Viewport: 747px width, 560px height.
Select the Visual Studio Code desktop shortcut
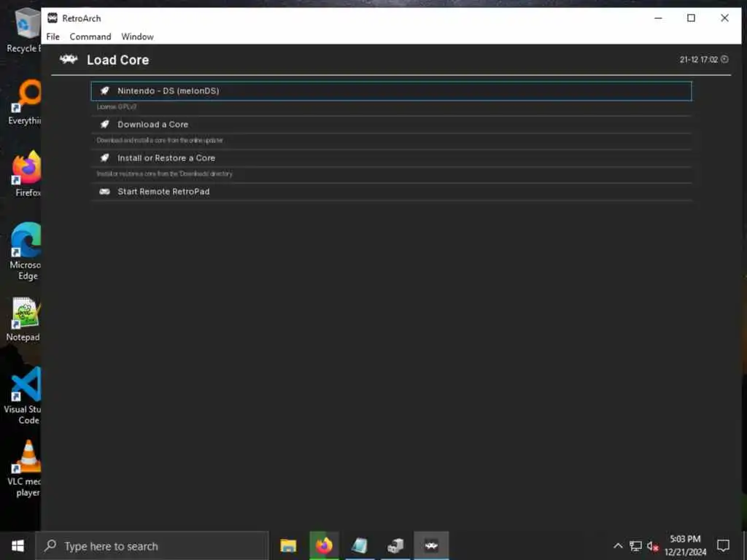(23, 396)
